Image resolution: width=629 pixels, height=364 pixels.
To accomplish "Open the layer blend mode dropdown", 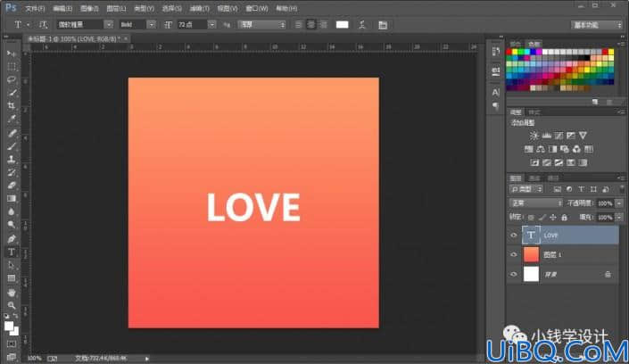I will pyautogui.click(x=536, y=203).
